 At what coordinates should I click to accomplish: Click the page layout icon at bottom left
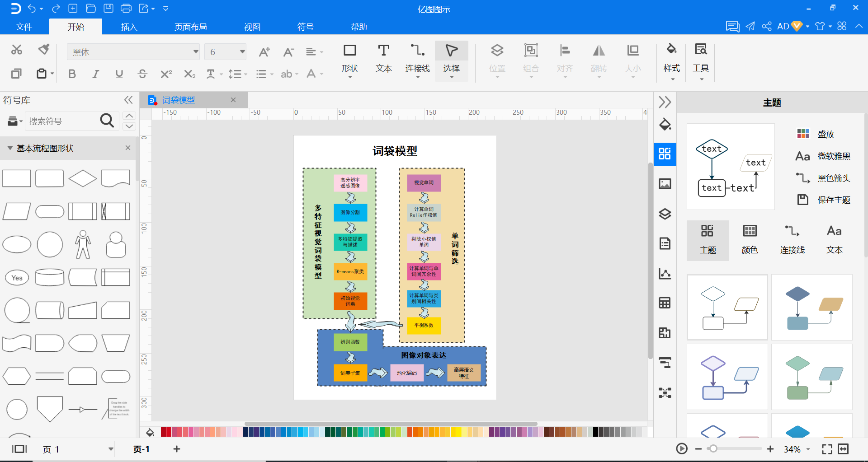[19, 449]
